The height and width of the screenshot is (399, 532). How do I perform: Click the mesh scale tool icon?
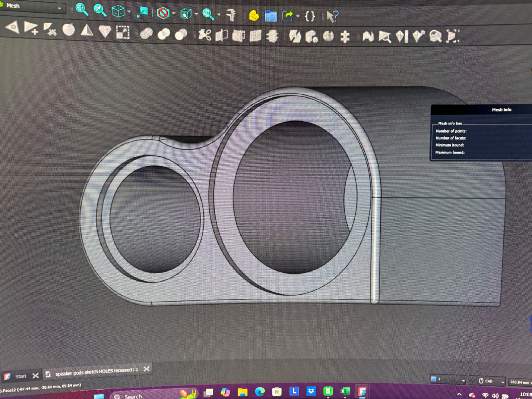point(123,32)
